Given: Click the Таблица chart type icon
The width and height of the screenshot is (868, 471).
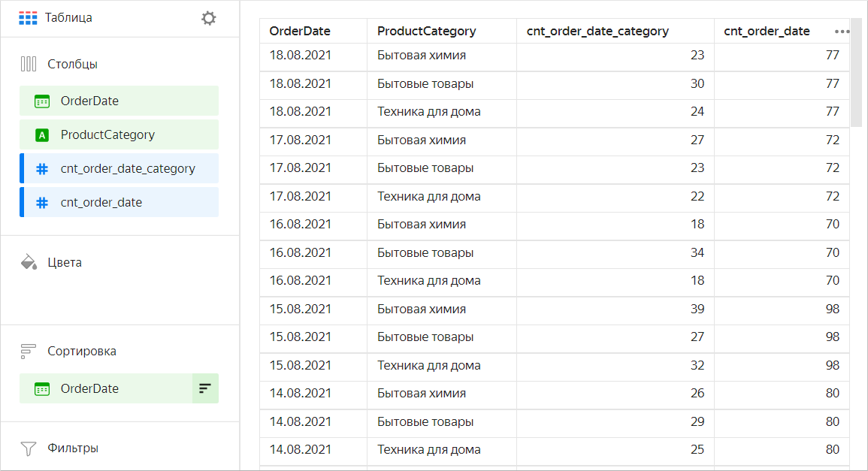Looking at the screenshot, I should point(28,18).
